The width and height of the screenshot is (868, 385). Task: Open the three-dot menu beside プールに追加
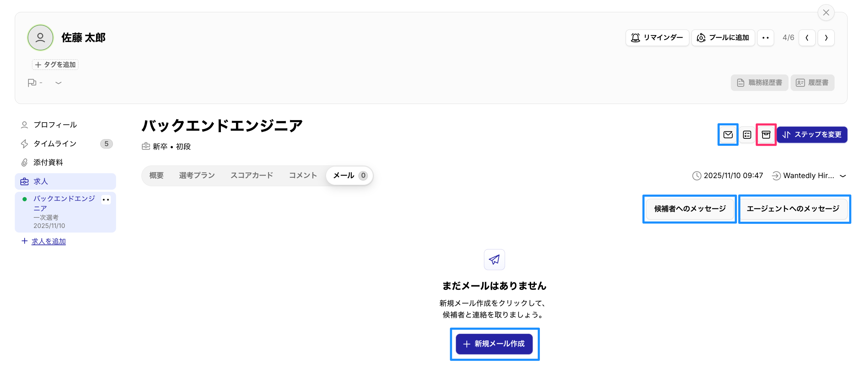[x=765, y=38]
